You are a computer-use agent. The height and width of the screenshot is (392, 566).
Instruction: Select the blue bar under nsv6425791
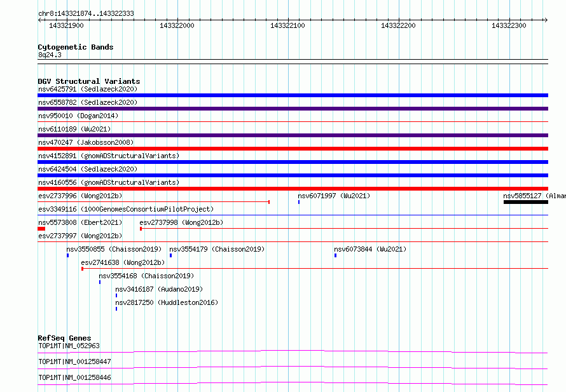pyautogui.click(x=293, y=95)
